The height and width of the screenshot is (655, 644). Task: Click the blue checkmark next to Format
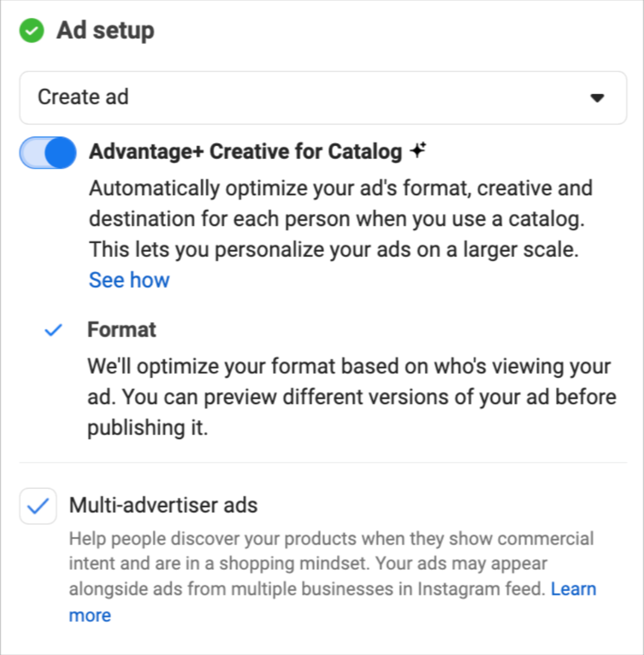pos(53,329)
